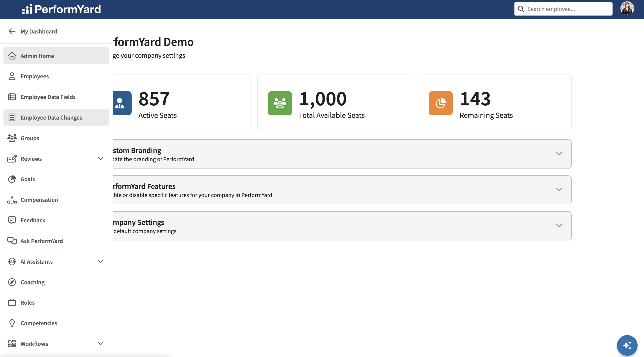
Task: Expand the Reviews submenu chevron
Action: pos(100,158)
